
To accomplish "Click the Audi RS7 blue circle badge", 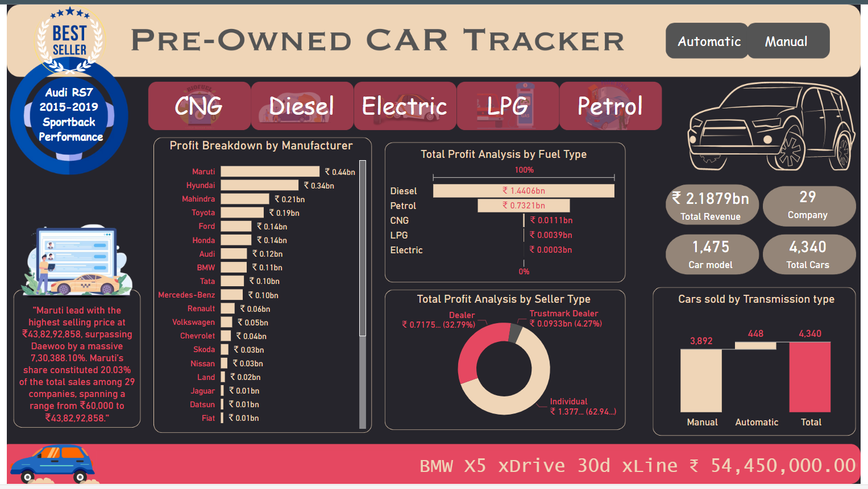I will point(69,115).
